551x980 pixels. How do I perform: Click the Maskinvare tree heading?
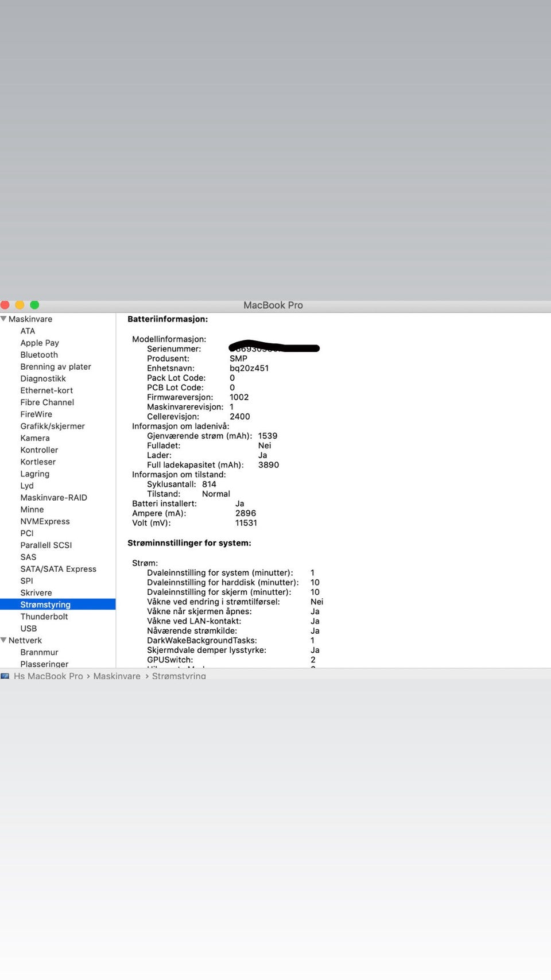pos(30,319)
